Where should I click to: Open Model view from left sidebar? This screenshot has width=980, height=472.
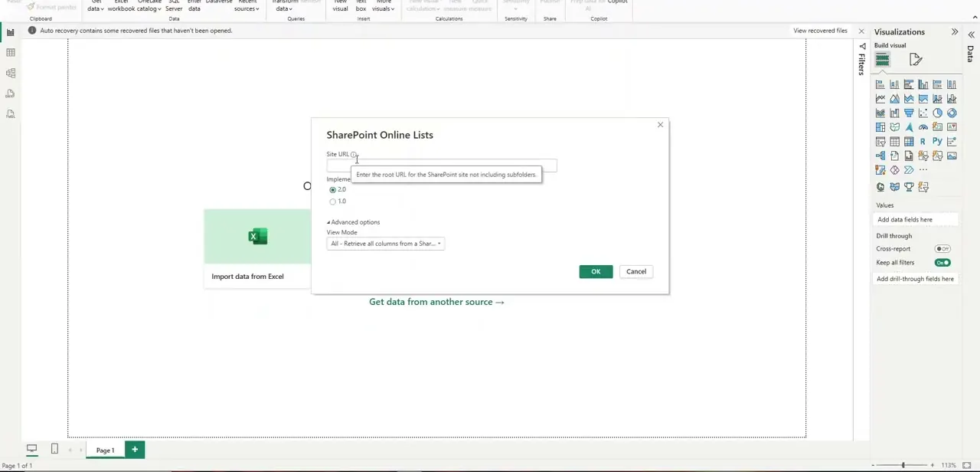click(10, 74)
